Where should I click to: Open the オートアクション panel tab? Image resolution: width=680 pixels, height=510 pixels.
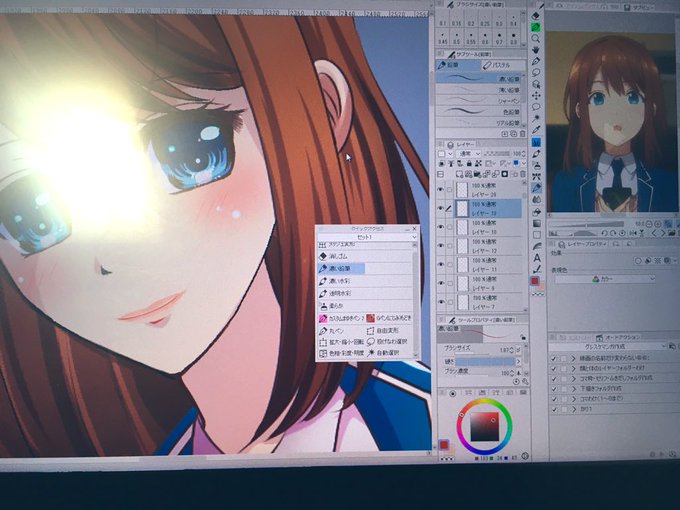click(x=618, y=337)
